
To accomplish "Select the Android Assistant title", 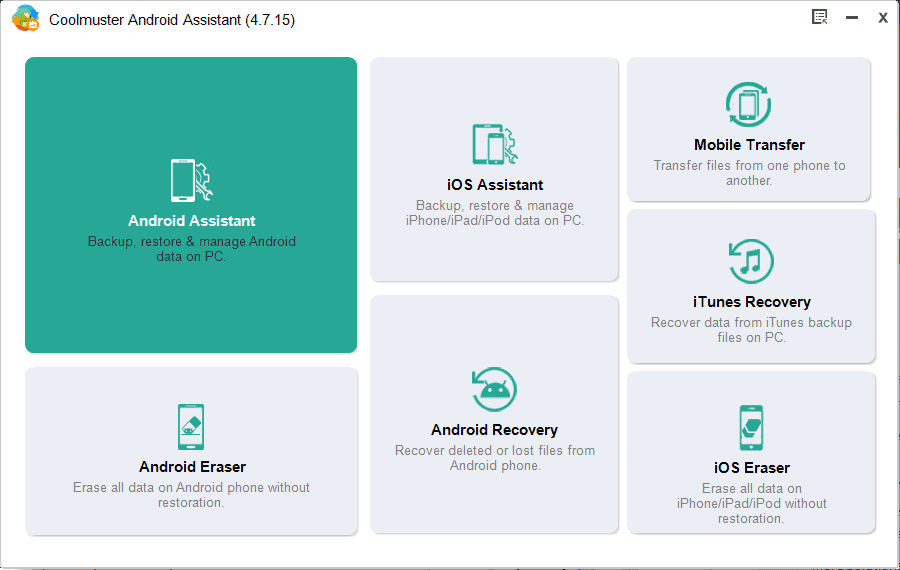I will pos(192,221).
